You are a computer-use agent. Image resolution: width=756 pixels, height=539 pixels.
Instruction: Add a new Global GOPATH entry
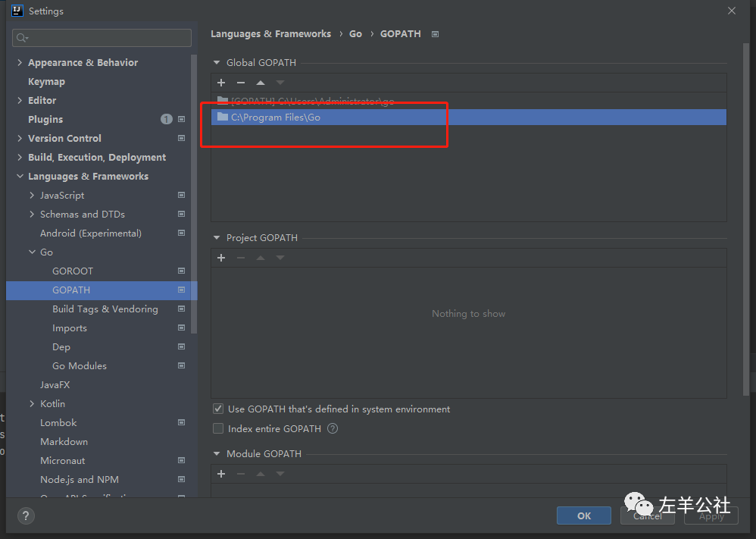221,83
